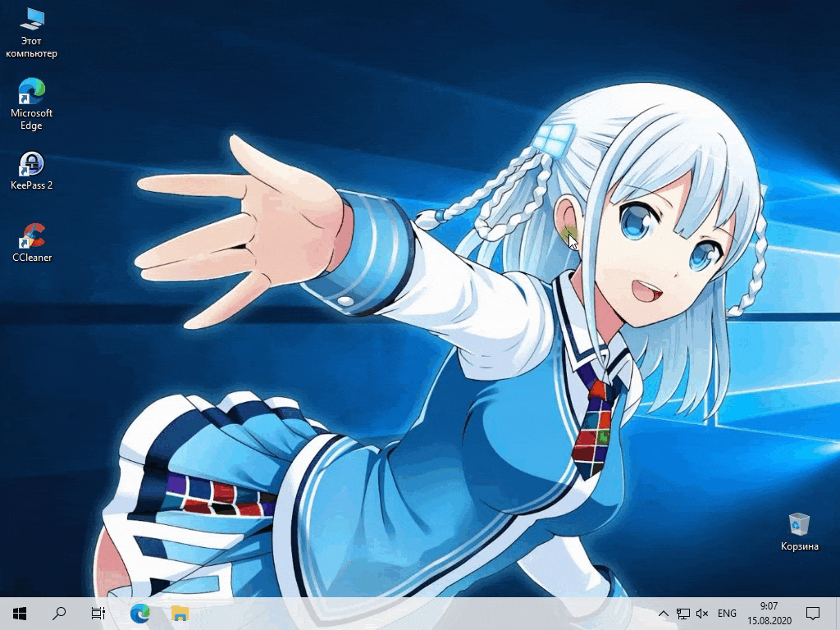Screen dimensions: 840x630
Task: Select the Microsoft Edge desktop shortcut
Action: click(x=31, y=104)
